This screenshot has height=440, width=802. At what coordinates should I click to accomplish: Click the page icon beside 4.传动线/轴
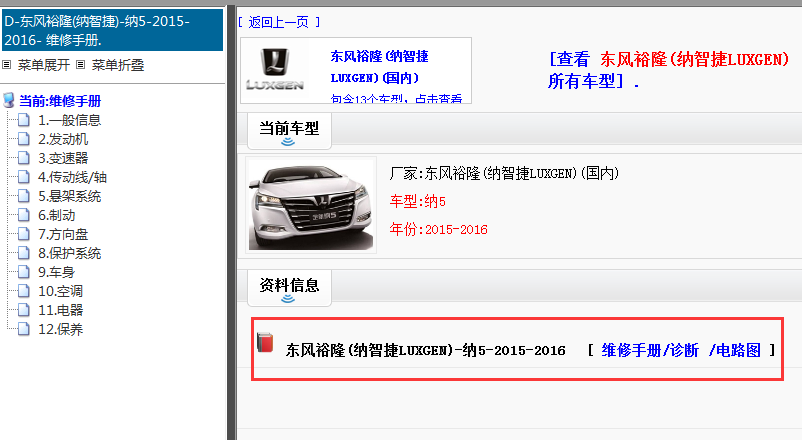pyautogui.click(x=24, y=177)
